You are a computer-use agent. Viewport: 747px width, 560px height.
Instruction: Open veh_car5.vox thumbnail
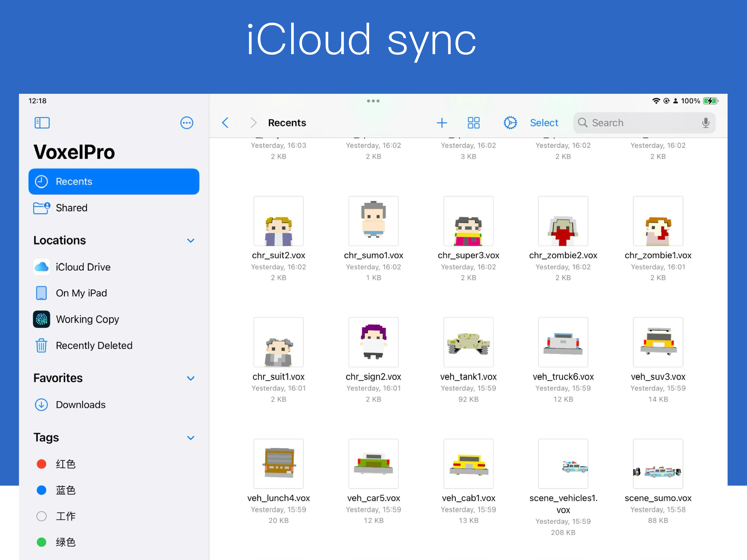tap(373, 464)
